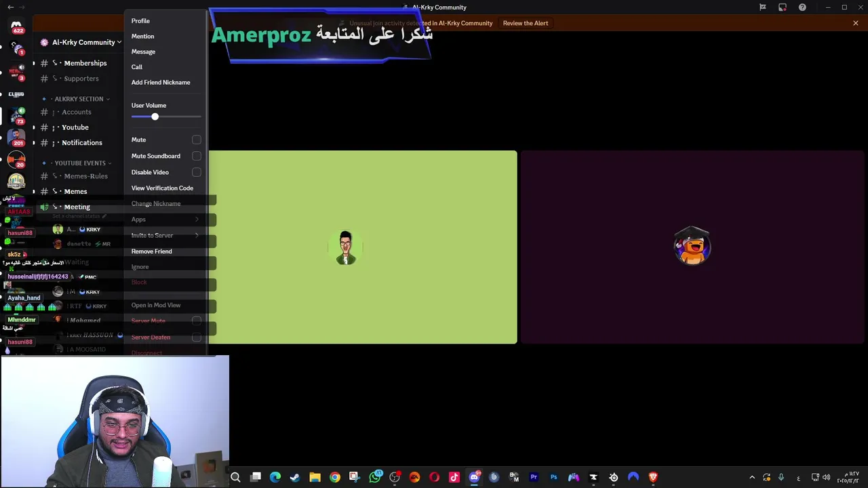Collapse the YOUTUBE EVENTS category
Viewport: 868px width, 488px height.
pyautogui.click(x=80, y=163)
